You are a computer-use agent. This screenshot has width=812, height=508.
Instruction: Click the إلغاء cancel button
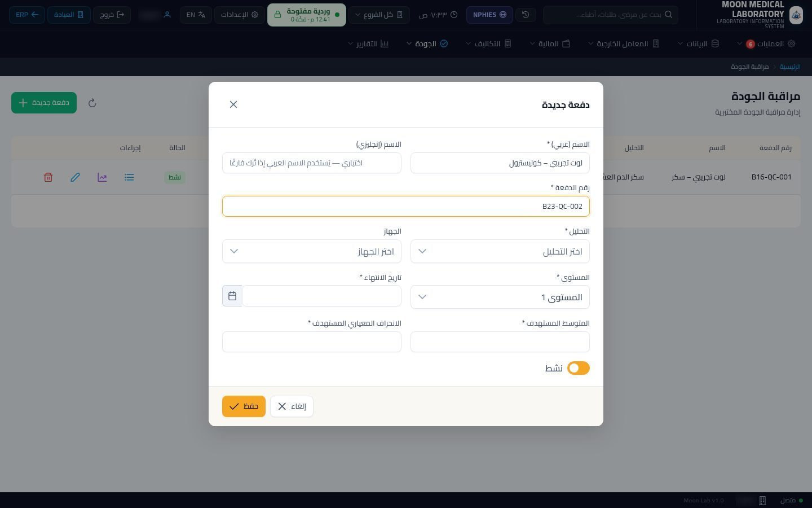[x=292, y=406]
